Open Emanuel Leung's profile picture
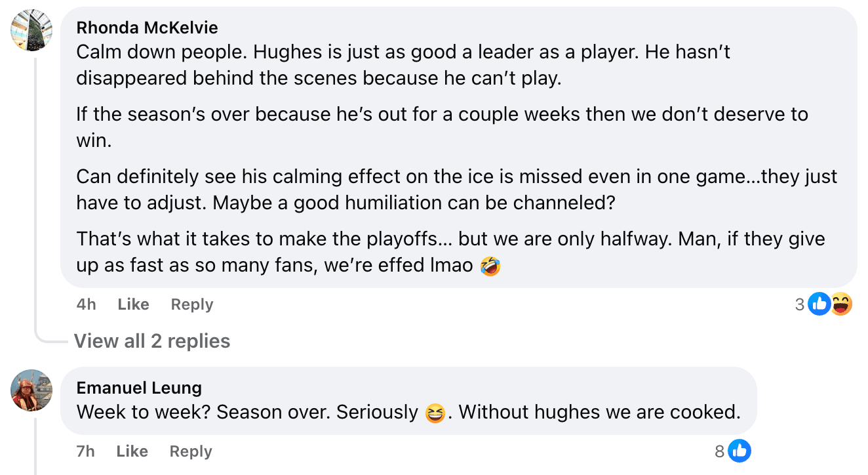The height and width of the screenshot is (475, 868). (31, 390)
